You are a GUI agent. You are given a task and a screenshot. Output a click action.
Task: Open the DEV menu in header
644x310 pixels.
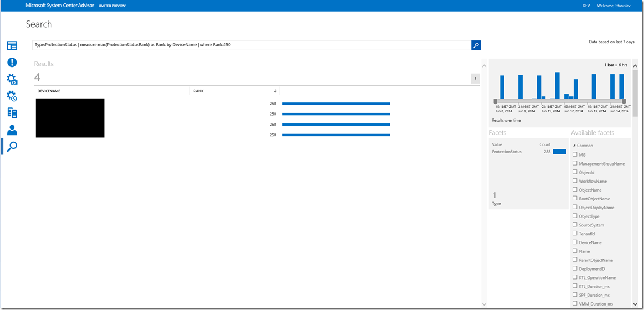click(586, 6)
